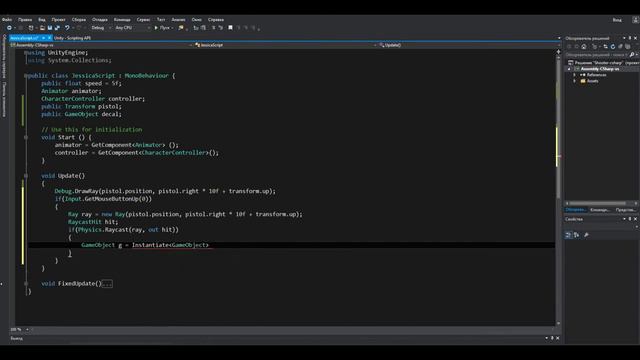Click the Property Pages wrench icon

coord(587,235)
